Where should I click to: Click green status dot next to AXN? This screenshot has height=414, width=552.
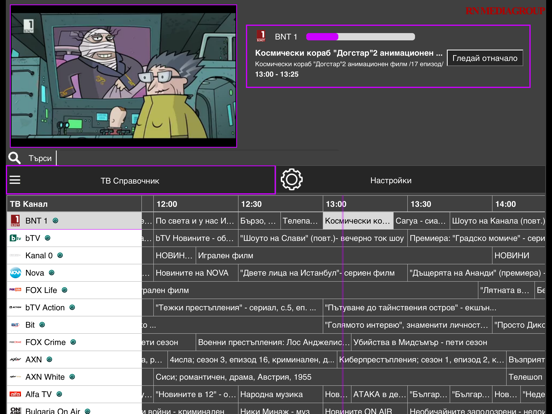tap(49, 359)
